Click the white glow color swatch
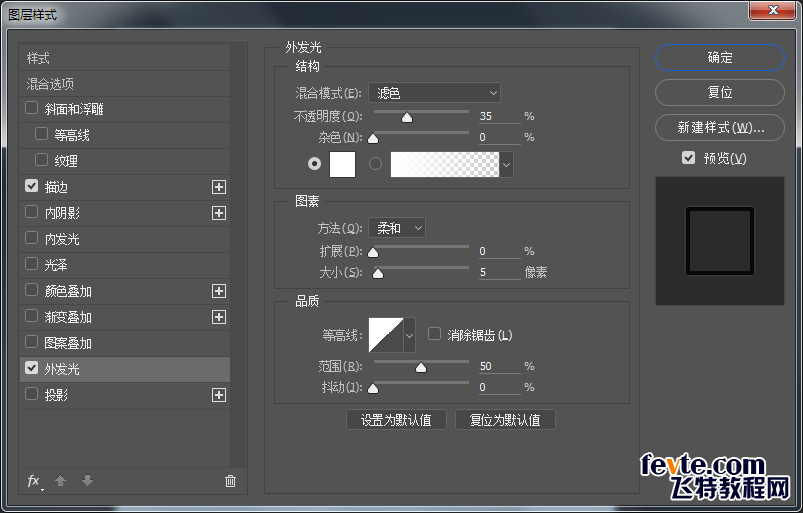 [342, 164]
